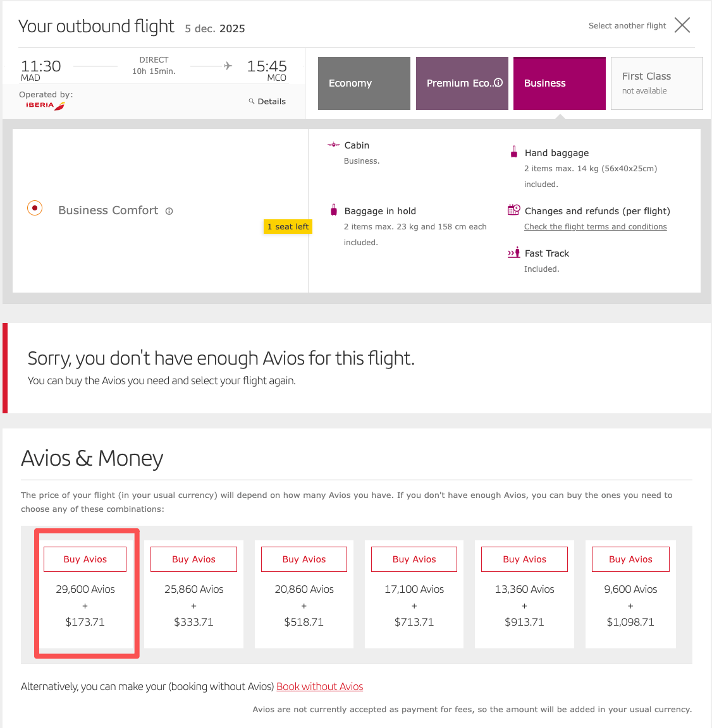712x728 pixels.
Task: Click Select another flight text
Action: 627,25
